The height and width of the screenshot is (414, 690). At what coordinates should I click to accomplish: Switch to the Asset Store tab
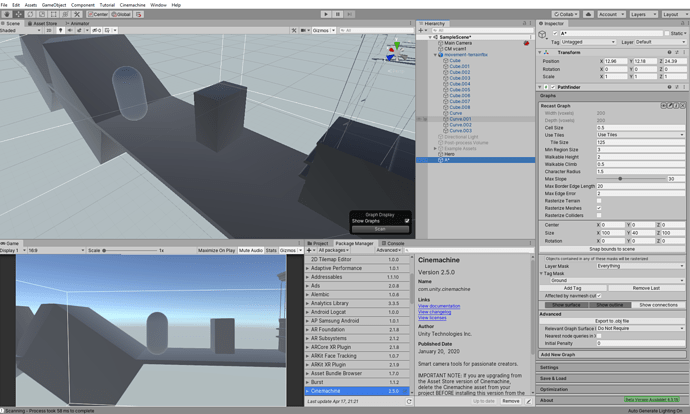(43, 23)
